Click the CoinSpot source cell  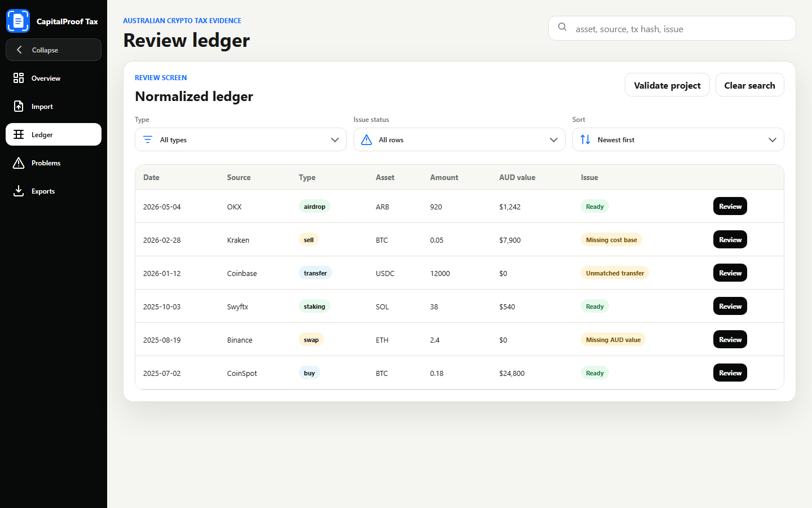point(242,373)
